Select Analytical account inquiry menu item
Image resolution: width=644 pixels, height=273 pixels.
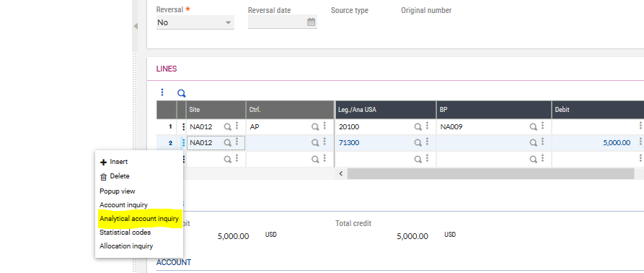(x=139, y=219)
